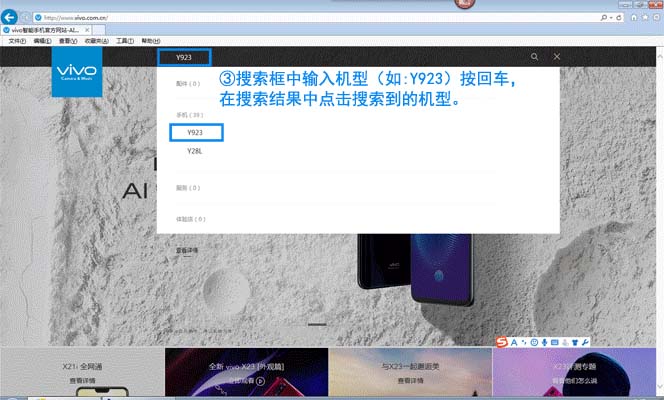The image size is (664, 400).
Task: Open the 帮助(H) menu
Action: click(x=151, y=41)
